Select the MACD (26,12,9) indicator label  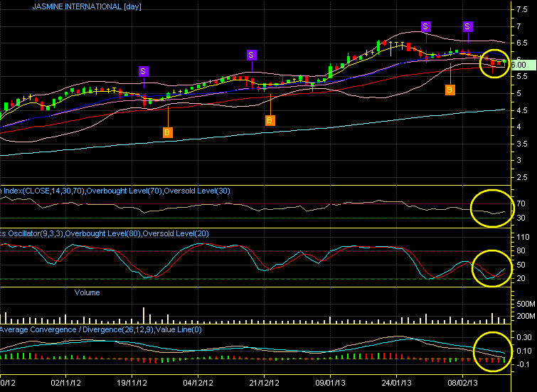[x=101, y=329]
